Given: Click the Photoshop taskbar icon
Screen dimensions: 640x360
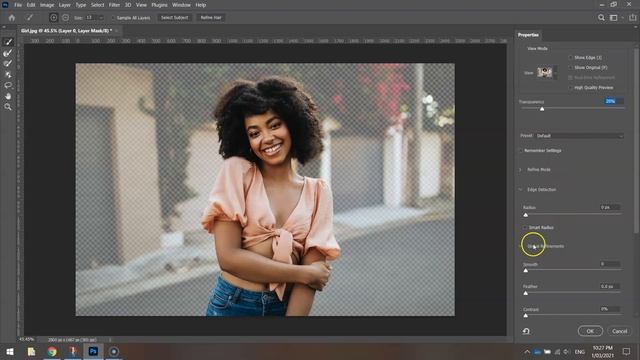Looking at the screenshot, I should 93,351.
